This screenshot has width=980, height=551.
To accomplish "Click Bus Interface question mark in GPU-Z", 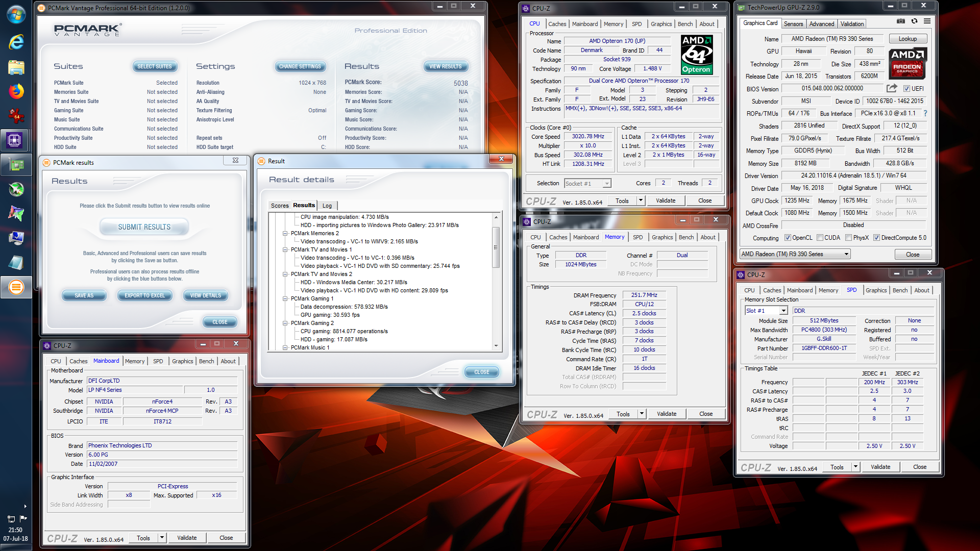I will pos(925,113).
